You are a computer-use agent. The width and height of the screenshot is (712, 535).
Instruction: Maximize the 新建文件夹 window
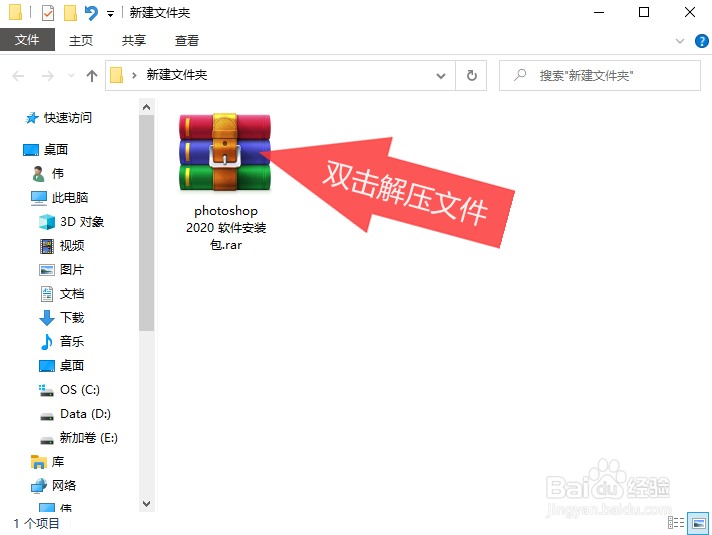(x=644, y=12)
